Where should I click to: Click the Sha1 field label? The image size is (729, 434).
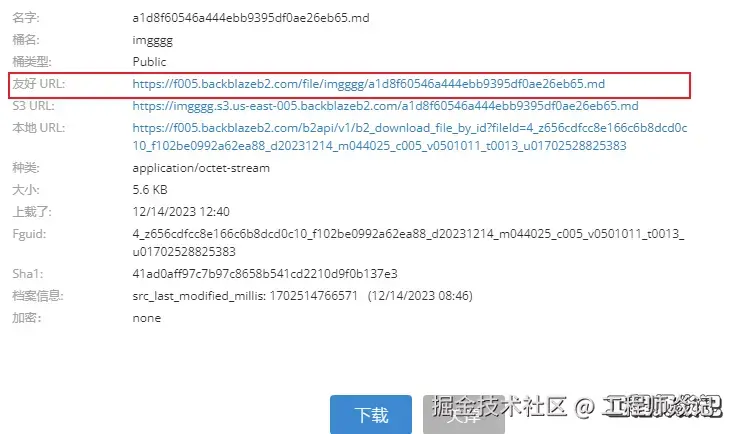(27, 274)
